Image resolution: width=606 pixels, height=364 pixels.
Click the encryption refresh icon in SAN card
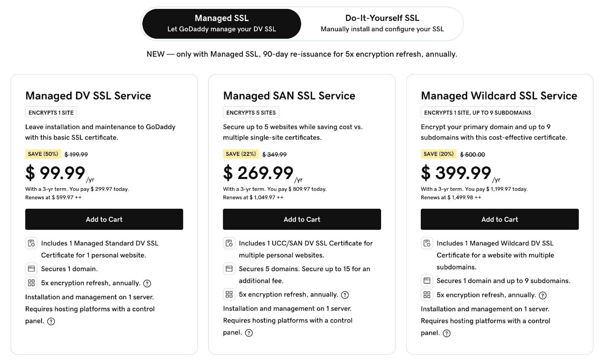(229, 294)
